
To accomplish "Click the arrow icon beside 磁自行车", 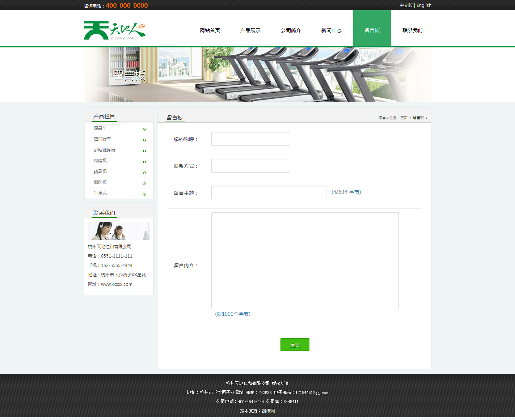I will point(144,140).
